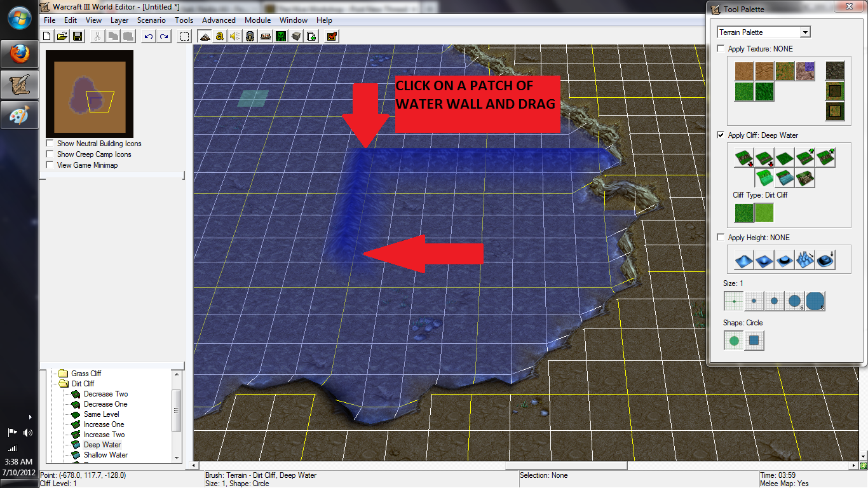Click the Save map toolbar icon
Screen dimensions: 868x488
78,36
